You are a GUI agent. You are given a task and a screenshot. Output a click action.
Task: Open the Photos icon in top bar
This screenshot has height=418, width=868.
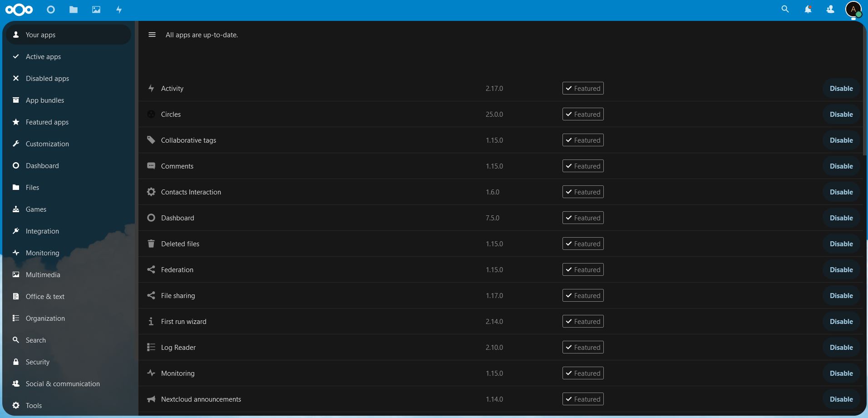point(96,10)
